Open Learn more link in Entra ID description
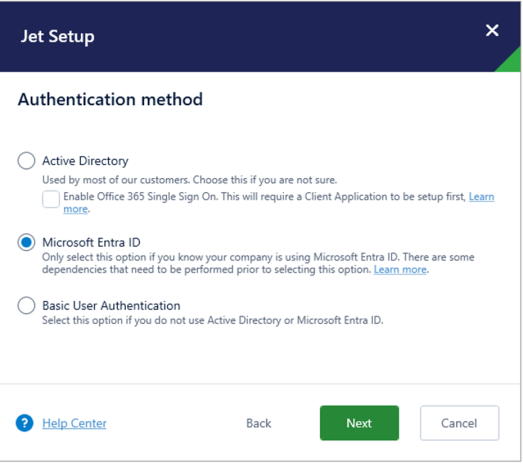Image resolution: width=523 pixels, height=466 pixels. tap(400, 269)
